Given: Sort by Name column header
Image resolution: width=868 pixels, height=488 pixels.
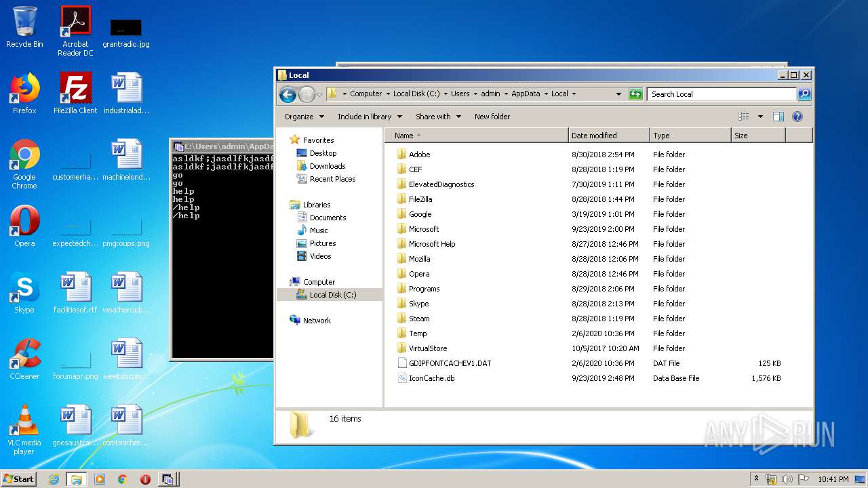Looking at the screenshot, I should point(476,136).
